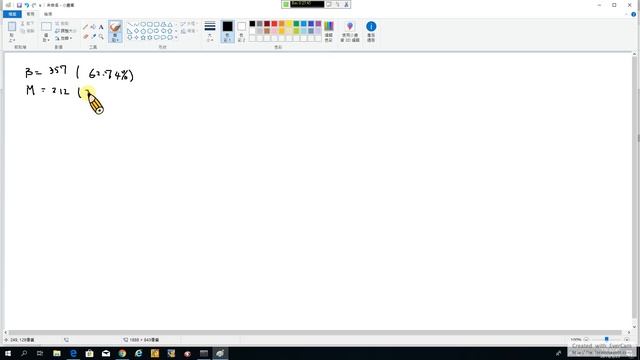640x360 pixels.
Task: Open drawing in Paint 3D
Action: [x=350, y=31]
